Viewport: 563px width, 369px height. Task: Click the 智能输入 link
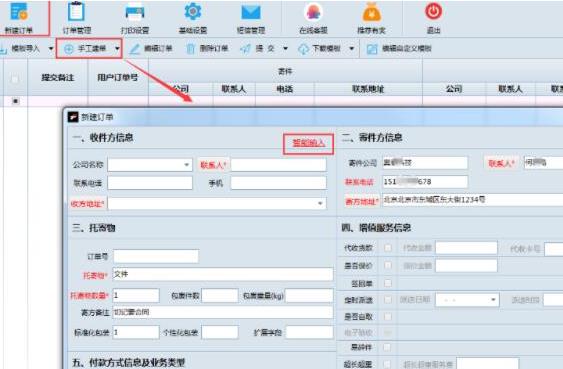308,143
